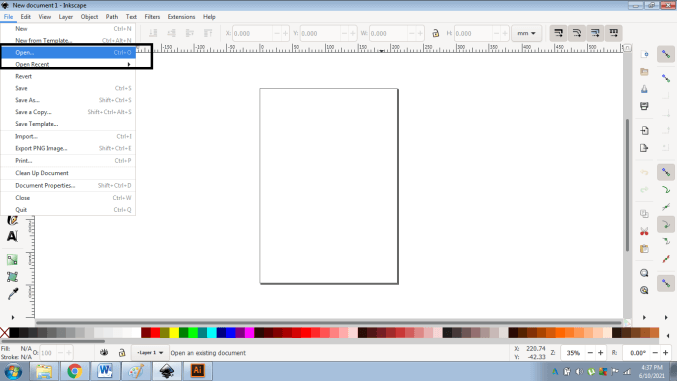Click the print icon on right toolbar

pyautogui.click(x=644, y=106)
